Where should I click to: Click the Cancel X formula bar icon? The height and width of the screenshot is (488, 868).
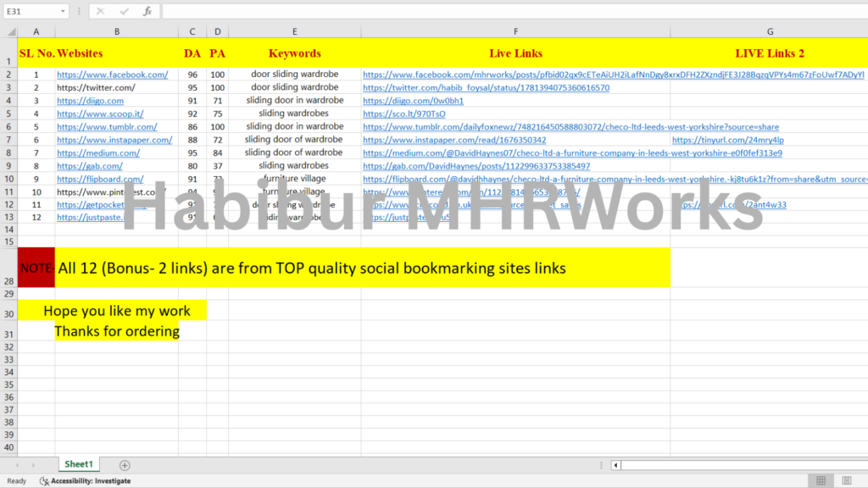click(x=100, y=11)
